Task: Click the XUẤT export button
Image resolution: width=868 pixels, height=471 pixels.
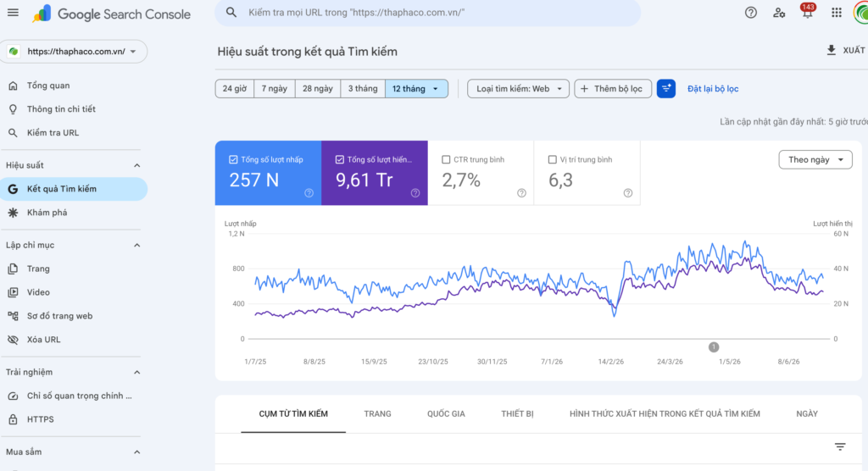Action: coord(845,50)
